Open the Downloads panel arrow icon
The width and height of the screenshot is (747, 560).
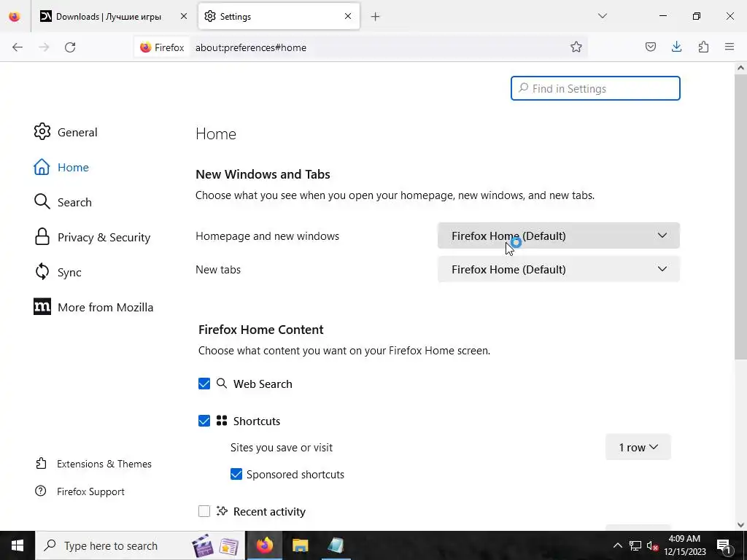click(676, 47)
